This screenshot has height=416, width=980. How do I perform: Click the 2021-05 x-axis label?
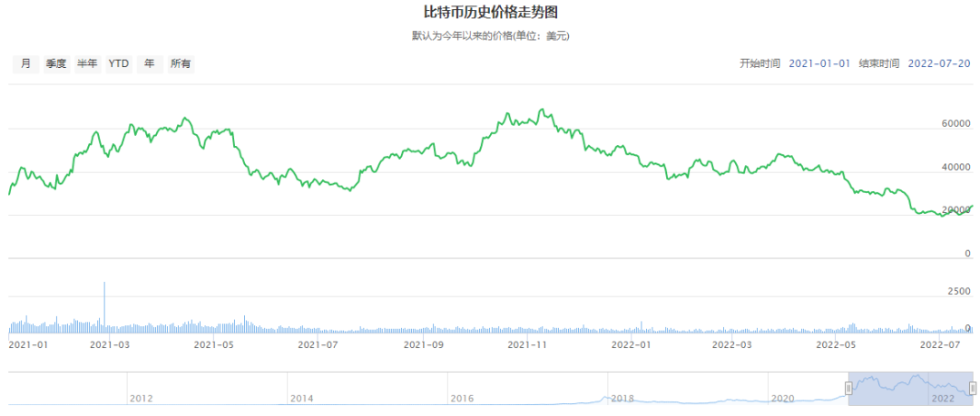[x=214, y=344]
